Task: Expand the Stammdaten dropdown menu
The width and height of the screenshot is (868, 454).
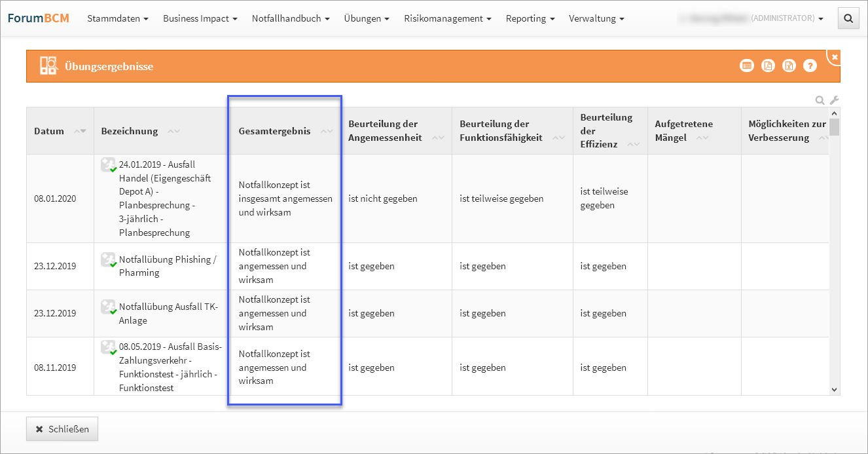Action: pos(118,18)
